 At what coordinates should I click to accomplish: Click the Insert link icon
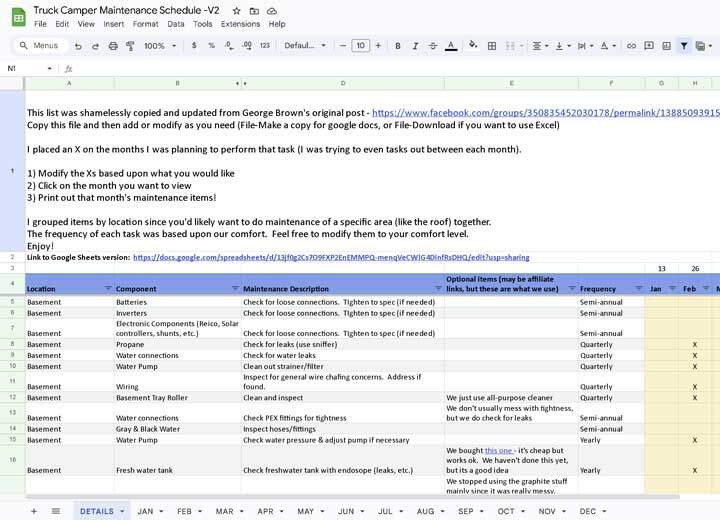tap(631, 46)
